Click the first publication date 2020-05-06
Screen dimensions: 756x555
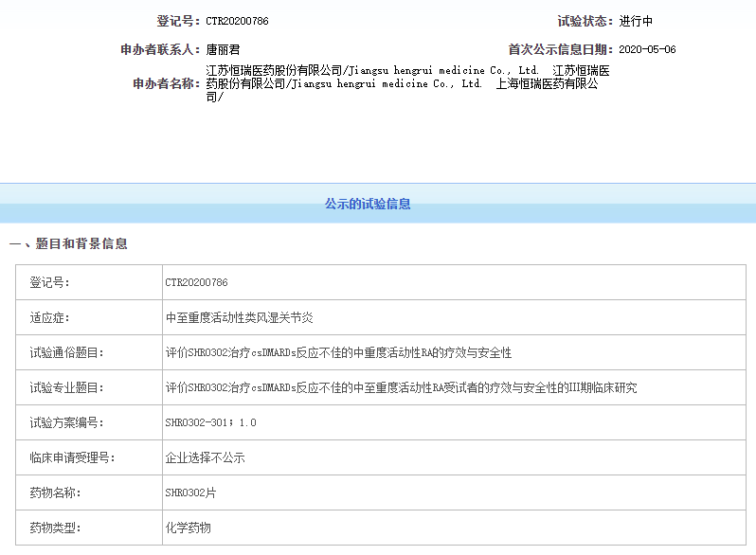647,49
